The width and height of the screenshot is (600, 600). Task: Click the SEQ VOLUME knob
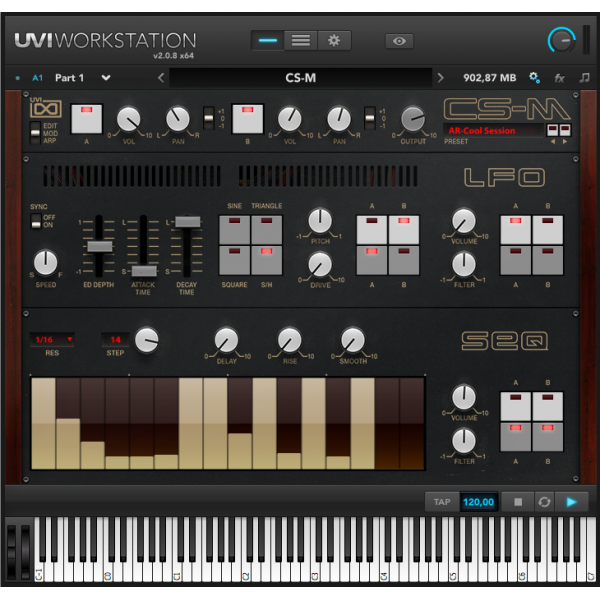point(464,397)
